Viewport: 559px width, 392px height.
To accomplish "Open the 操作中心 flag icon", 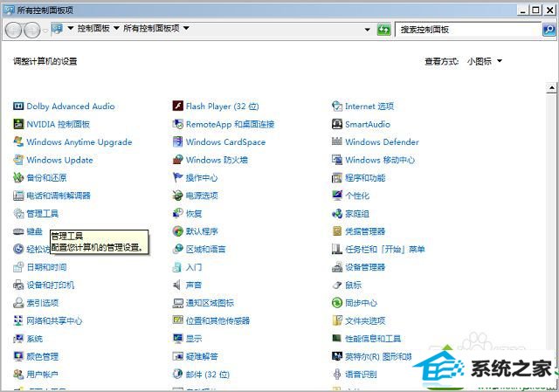I will pos(177,177).
